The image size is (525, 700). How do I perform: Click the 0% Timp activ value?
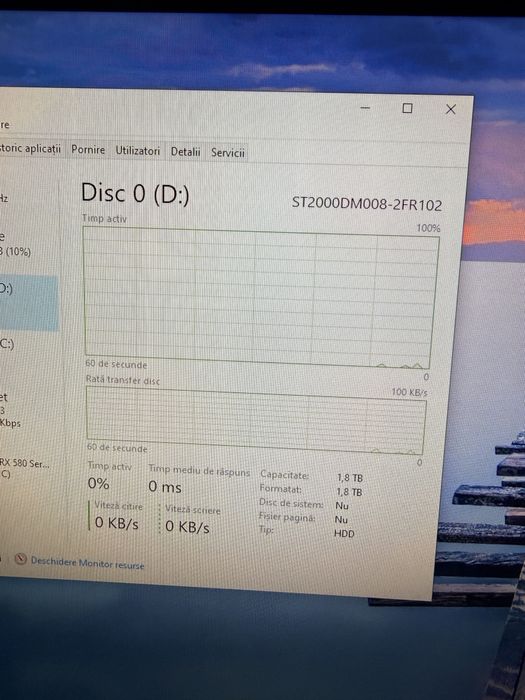(x=98, y=483)
